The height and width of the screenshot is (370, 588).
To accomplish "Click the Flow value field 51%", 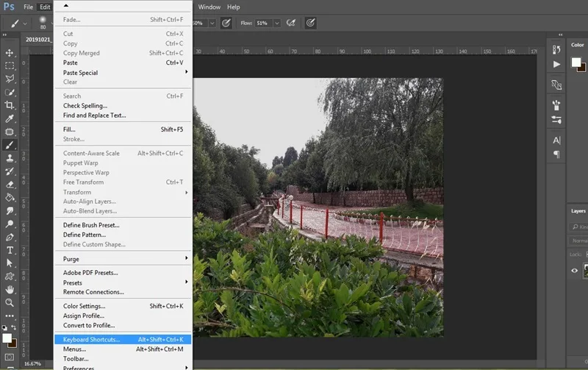I will pos(264,24).
